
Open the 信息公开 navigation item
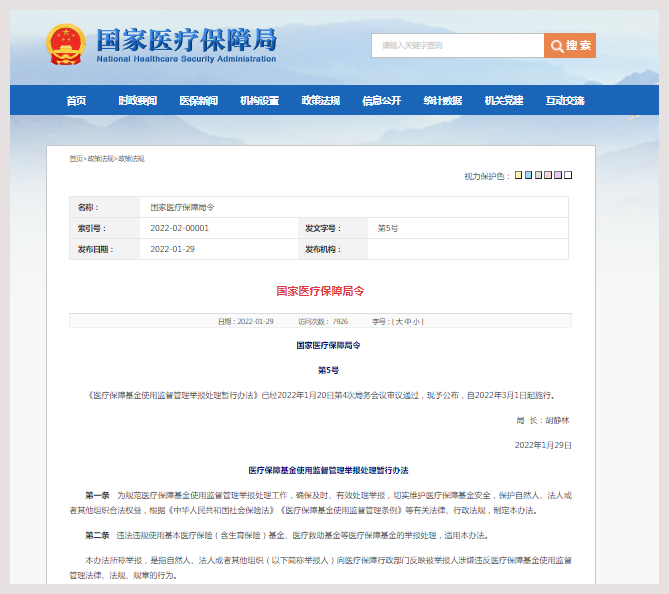click(381, 101)
